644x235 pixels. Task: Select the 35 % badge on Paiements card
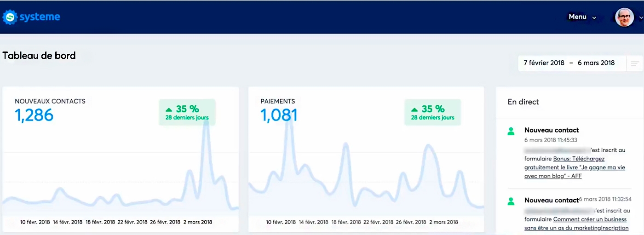[432, 112]
